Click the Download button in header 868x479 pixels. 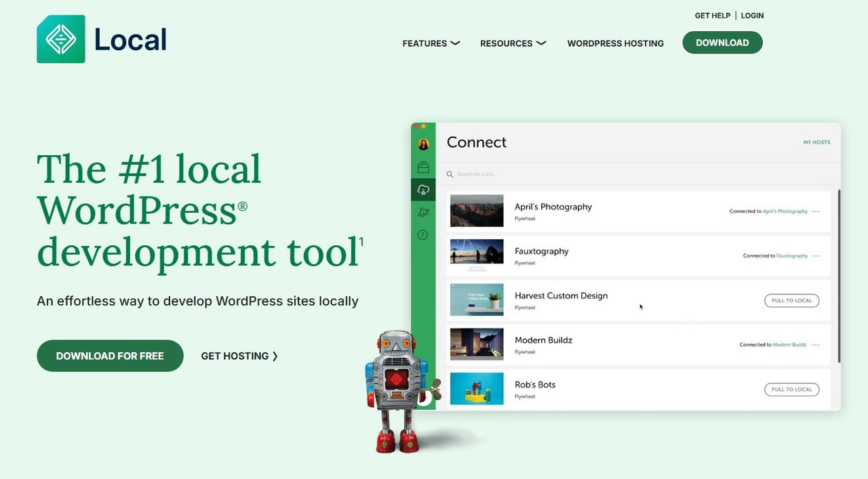[722, 43]
